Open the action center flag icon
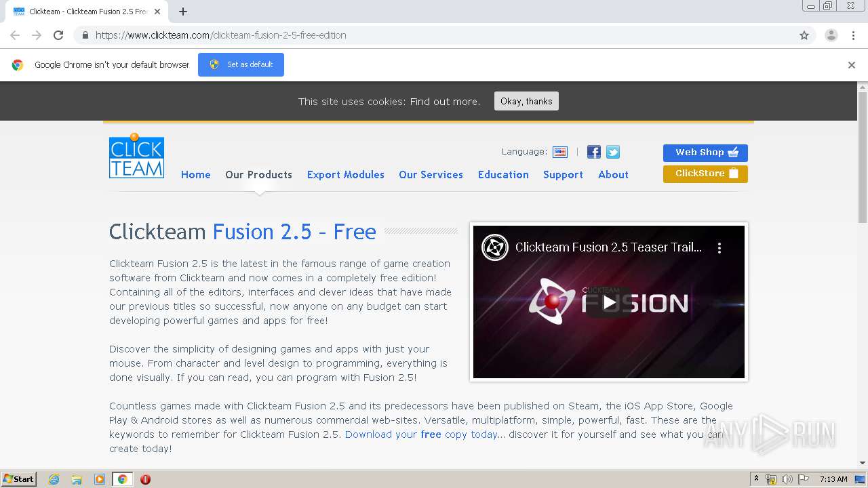 pos(803,479)
